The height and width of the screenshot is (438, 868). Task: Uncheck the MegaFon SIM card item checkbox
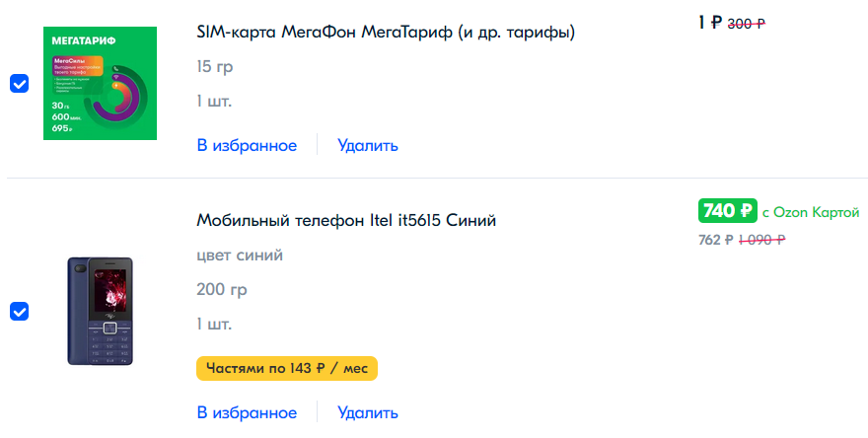pos(20,84)
